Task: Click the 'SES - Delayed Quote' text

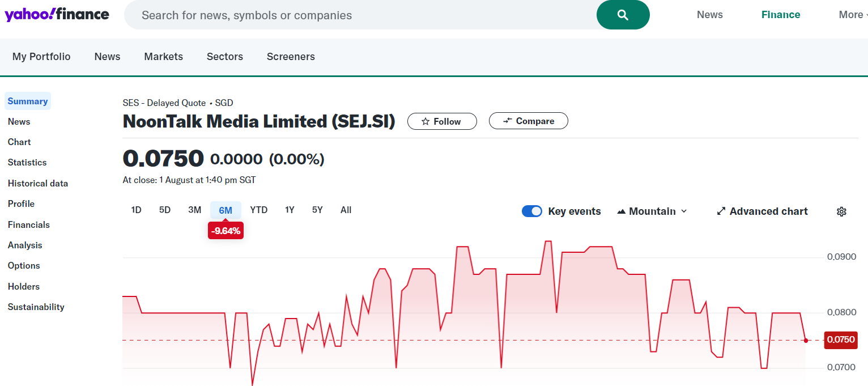Action: pos(164,103)
